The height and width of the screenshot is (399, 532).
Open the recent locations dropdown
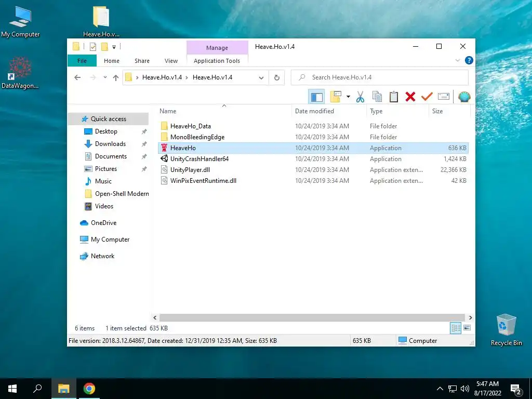[105, 78]
